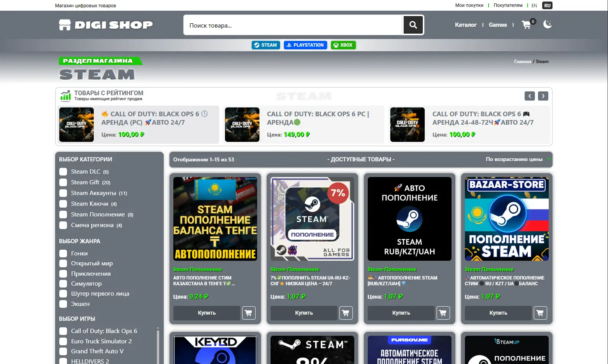Select Grand Theft Auto V game filter

pos(63,351)
